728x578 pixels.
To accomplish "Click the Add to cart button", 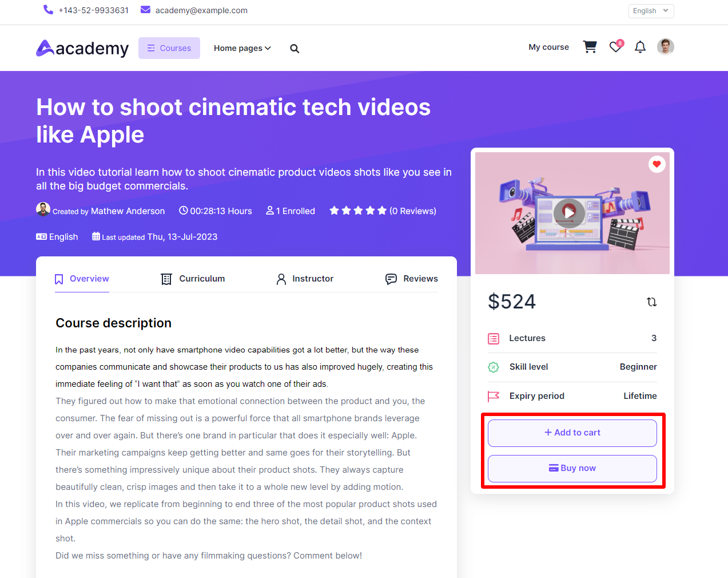I will [x=572, y=433].
